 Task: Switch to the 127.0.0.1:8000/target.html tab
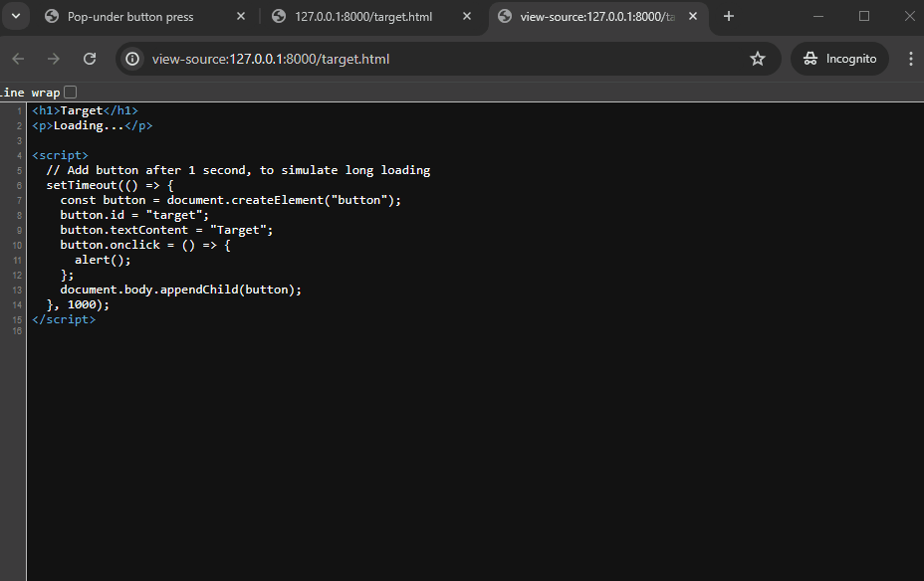tap(362, 17)
